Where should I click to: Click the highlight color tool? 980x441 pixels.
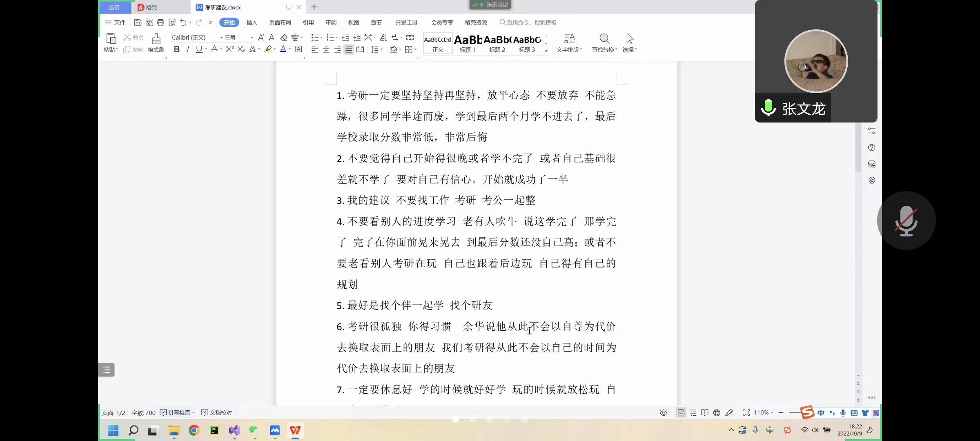pyautogui.click(x=268, y=49)
